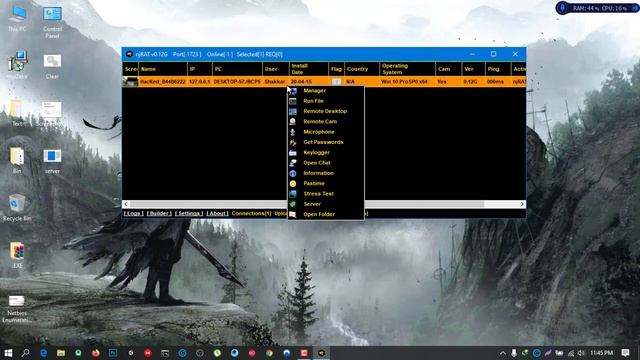Click the Win 10 Pro operating system cell
The image size is (640, 360).
[x=404, y=82]
